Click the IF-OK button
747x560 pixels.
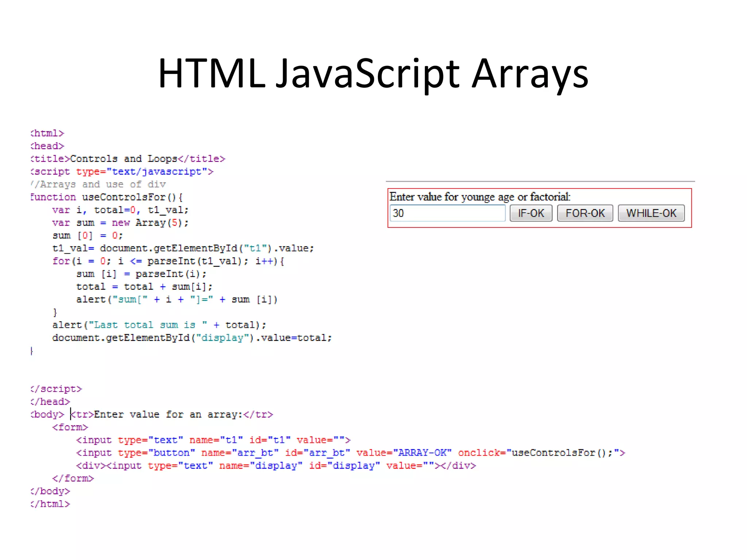(531, 213)
